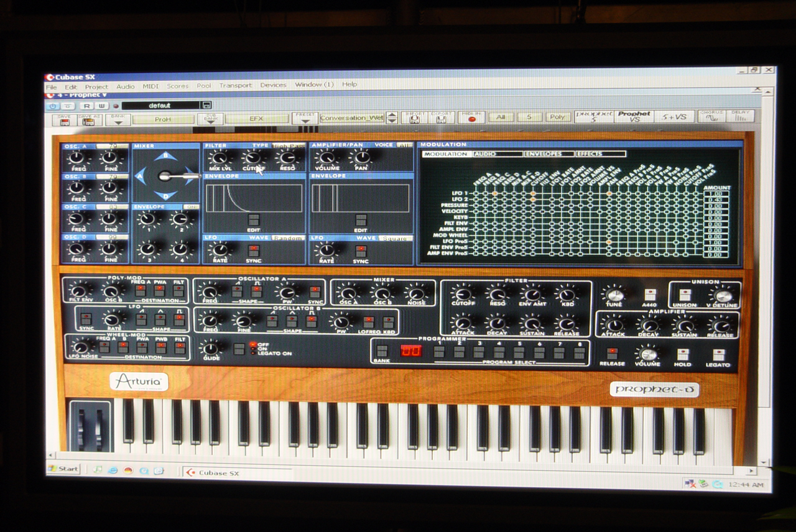Toggle the Hold switch
Screen dimensions: 796x532
[683, 355]
